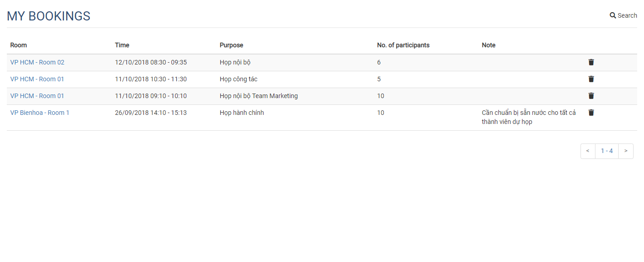644x262 pixels.
Task: Open VP Bienhoa - Room 1 link
Action: (x=40, y=113)
